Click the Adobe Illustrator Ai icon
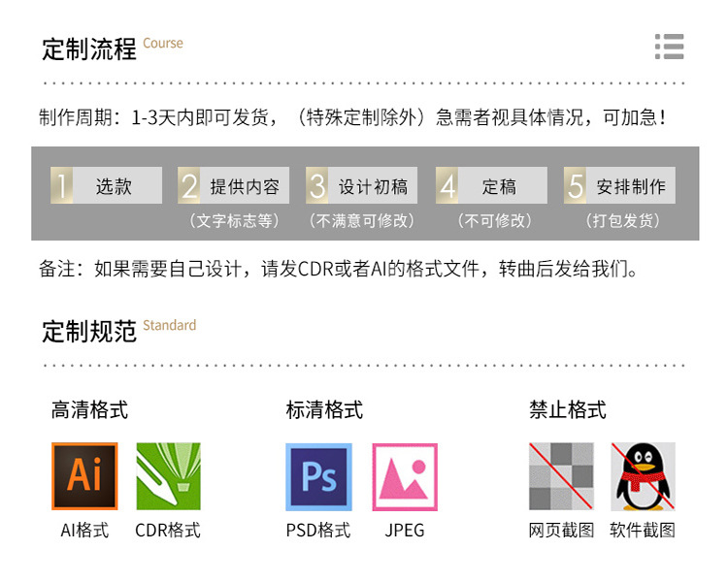The width and height of the screenshot is (728, 582). coord(84,476)
